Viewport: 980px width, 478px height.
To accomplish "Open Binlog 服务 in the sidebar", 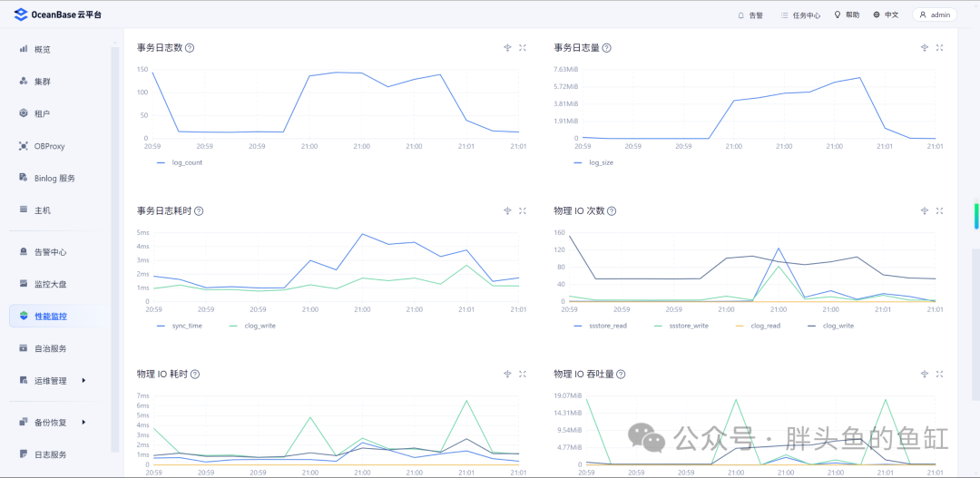I will [55, 178].
